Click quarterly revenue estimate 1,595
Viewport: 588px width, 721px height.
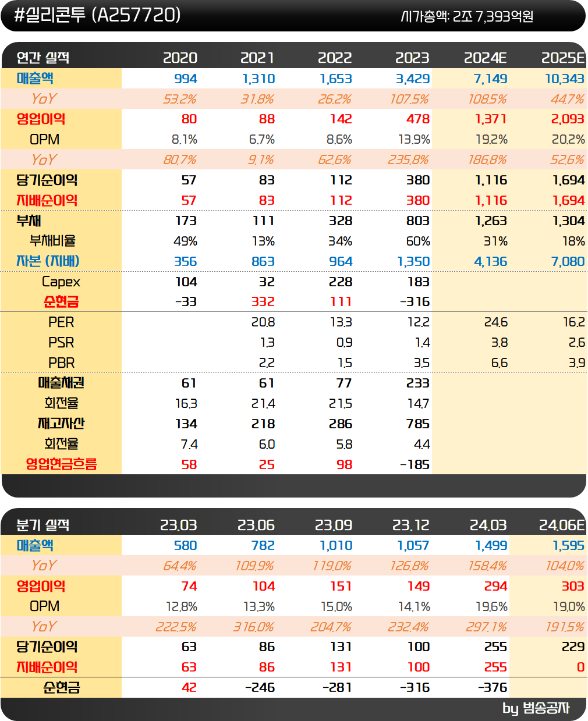[x=568, y=545]
